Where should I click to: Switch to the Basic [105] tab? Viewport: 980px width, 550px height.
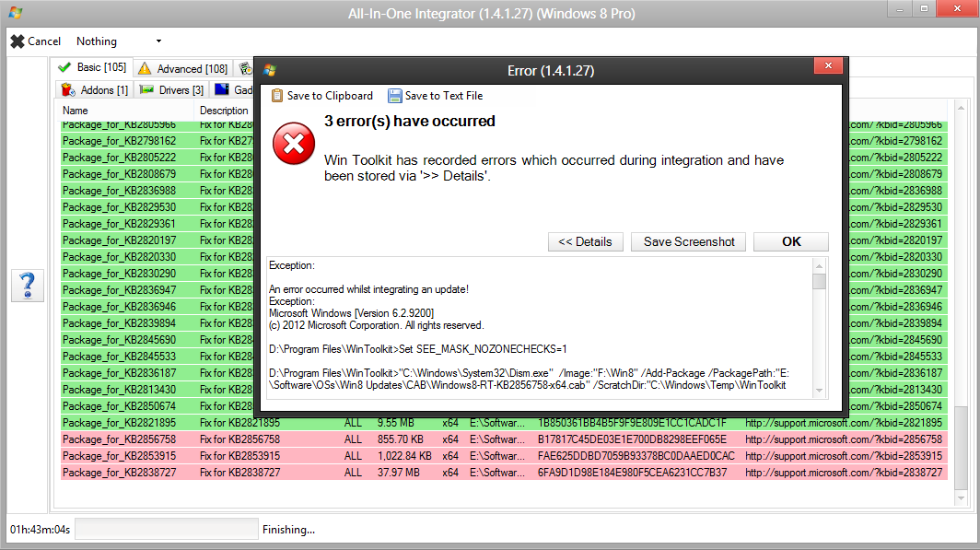pos(92,67)
